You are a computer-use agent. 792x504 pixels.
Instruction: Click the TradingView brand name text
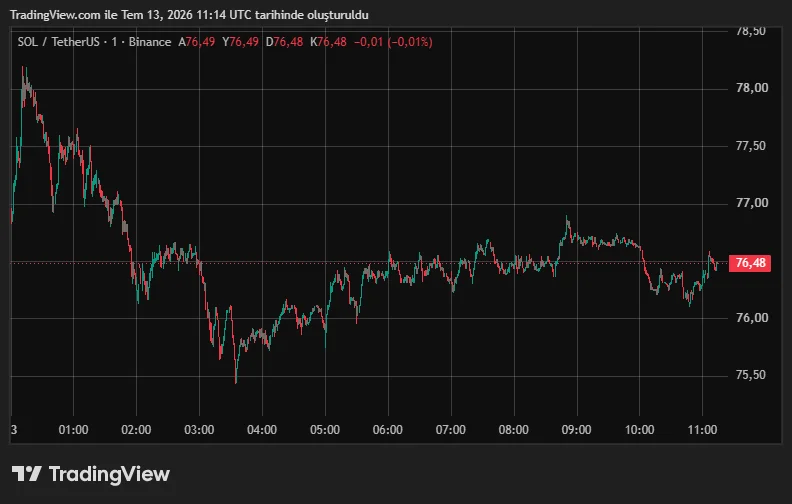click(109, 474)
